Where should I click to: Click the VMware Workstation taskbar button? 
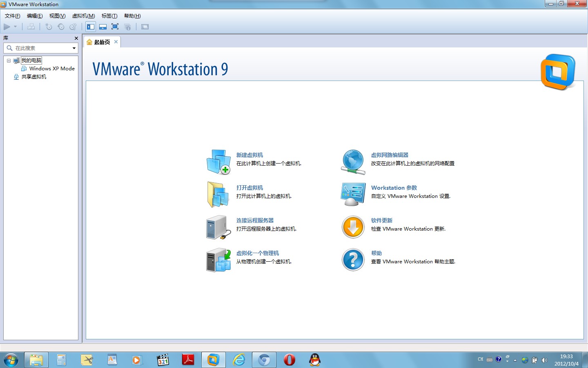coord(213,360)
